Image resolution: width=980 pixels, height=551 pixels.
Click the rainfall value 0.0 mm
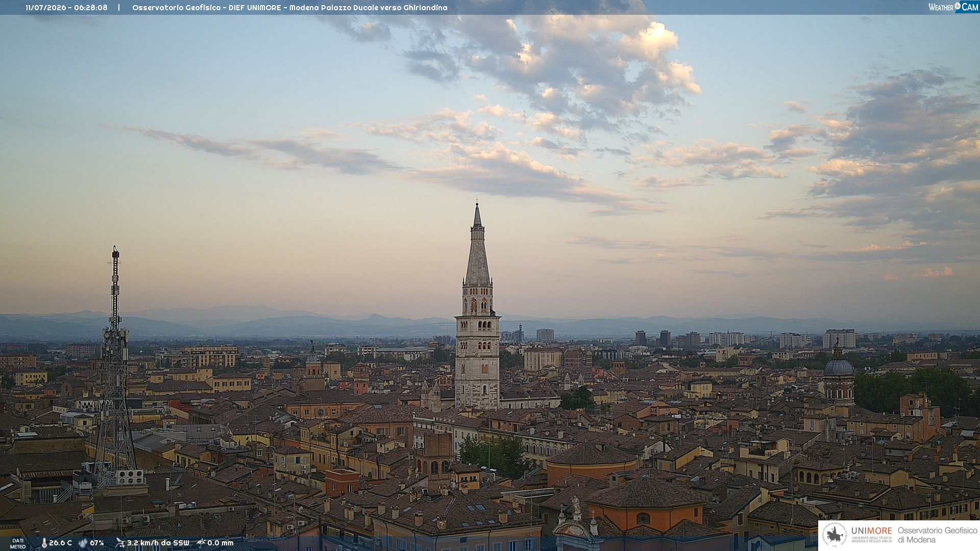[220, 543]
